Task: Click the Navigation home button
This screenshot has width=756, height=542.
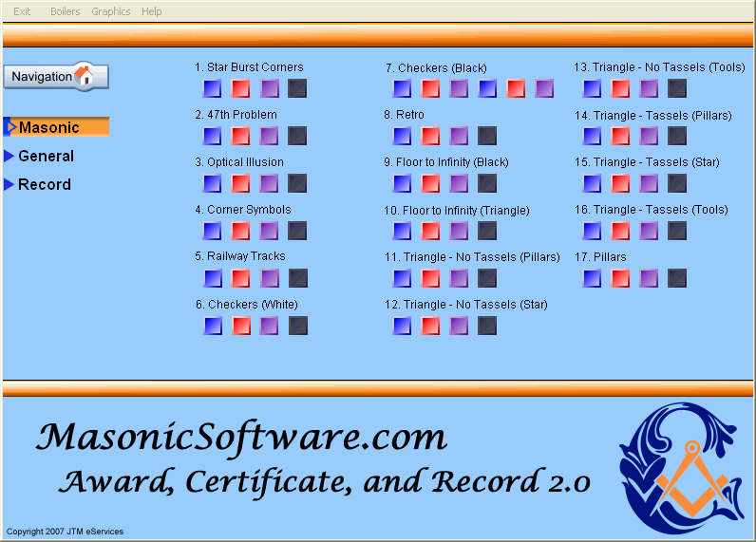Action: (x=56, y=76)
